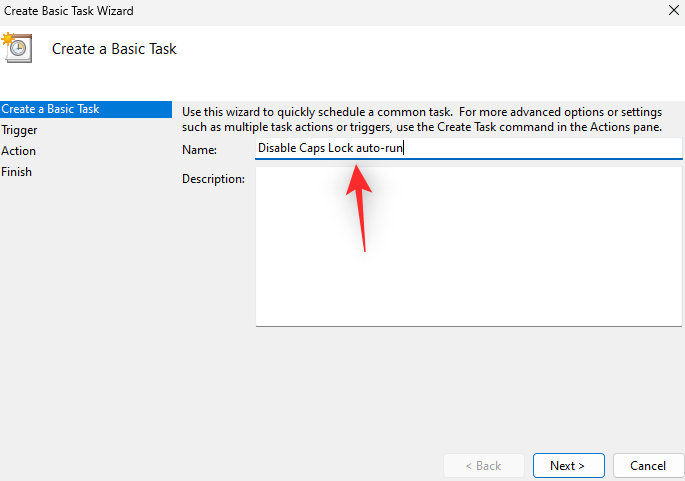The width and height of the screenshot is (685, 481).
Task: Click the Cancel button
Action: (648, 466)
